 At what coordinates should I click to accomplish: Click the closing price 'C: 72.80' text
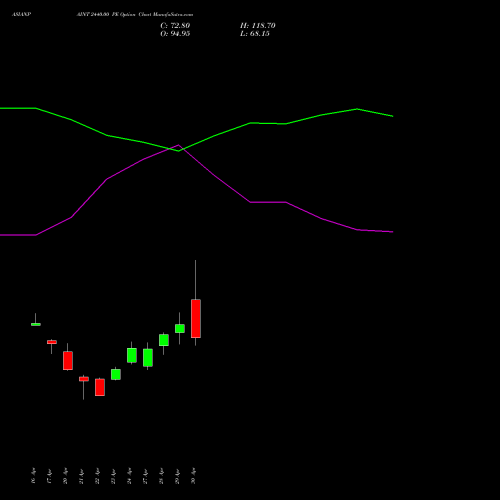coord(175,26)
